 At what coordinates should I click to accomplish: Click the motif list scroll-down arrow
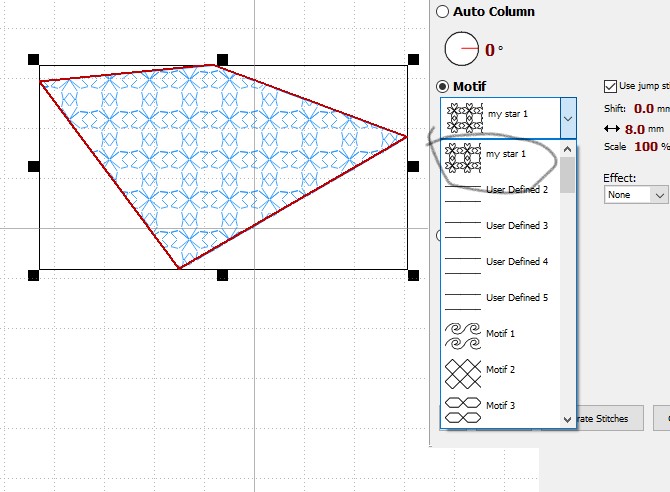(567, 419)
